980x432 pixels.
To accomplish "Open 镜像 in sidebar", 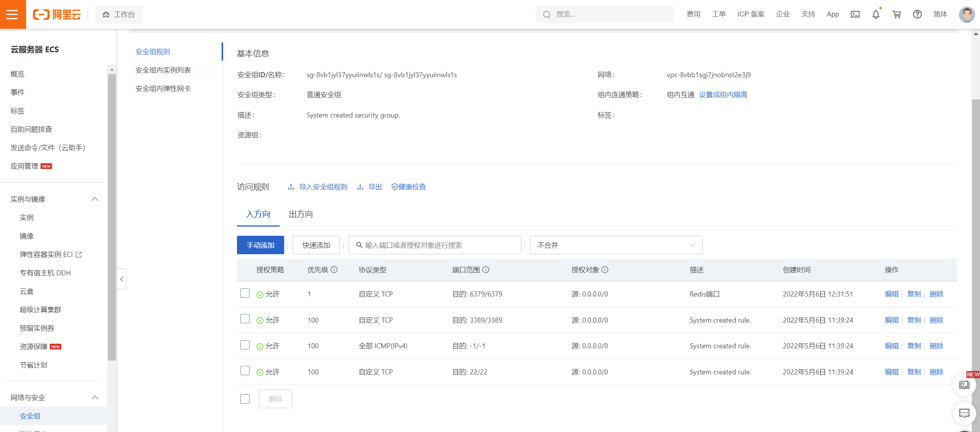I will pos(26,236).
